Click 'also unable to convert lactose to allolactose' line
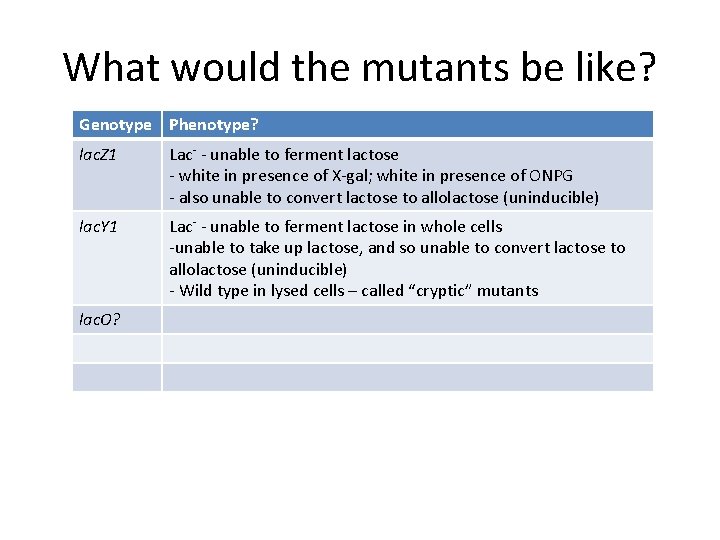 384,198
